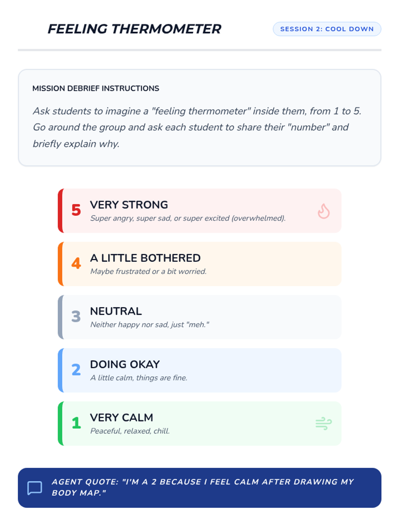399x532 pixels.
Task: Click the green number 1
Action: 76,423
